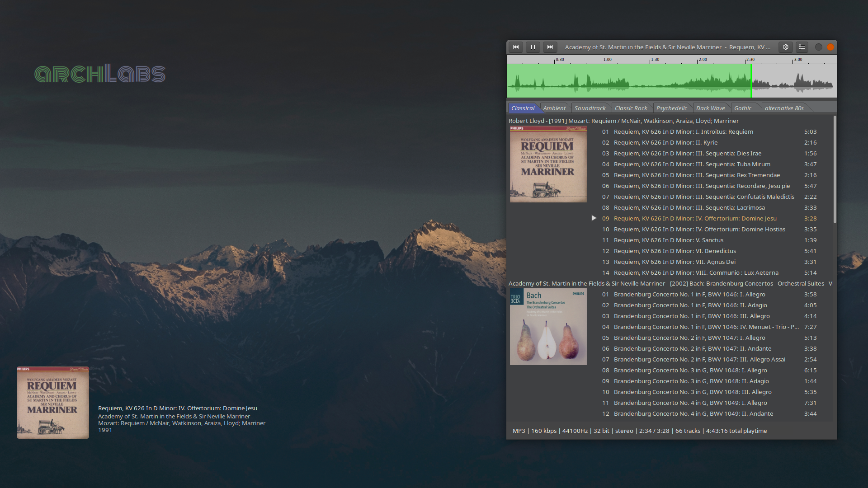The width and height of the screenshot is (868, 488).
Task: Open the Soundtrack playlist tab
Action: [x=590, y=108]
